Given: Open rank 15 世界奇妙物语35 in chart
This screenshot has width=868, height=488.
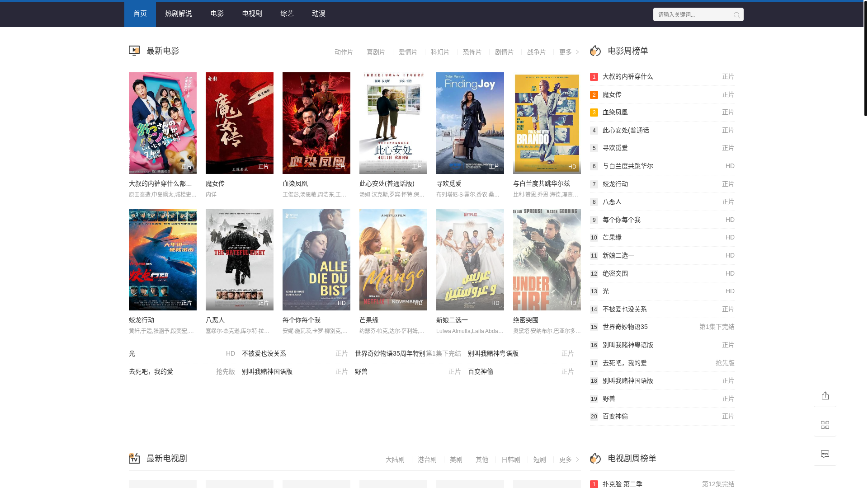Looking at the screenshot, I should pyautogui.click(x=662, y=327).
